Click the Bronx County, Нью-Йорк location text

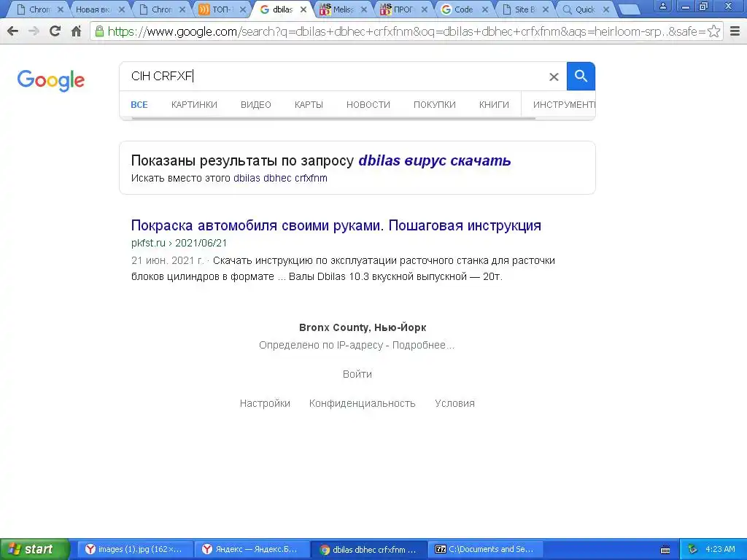pos(363,327)
